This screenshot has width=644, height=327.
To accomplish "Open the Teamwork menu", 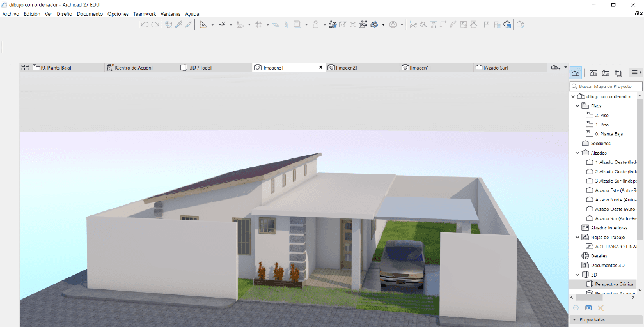I will click(145, 14).
